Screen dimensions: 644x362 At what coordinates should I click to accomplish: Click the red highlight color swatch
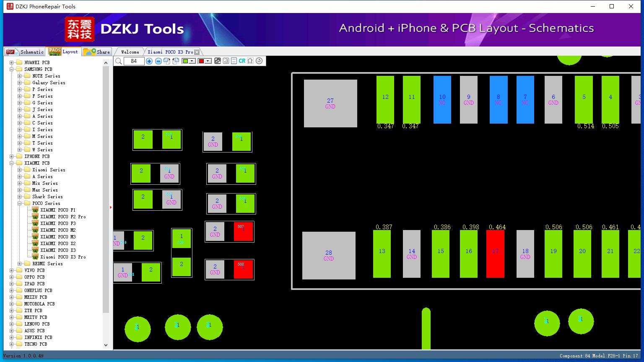click(201, 61)
